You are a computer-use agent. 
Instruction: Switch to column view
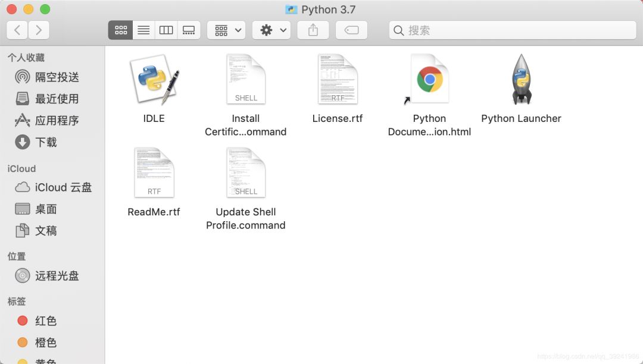point(166,30)
